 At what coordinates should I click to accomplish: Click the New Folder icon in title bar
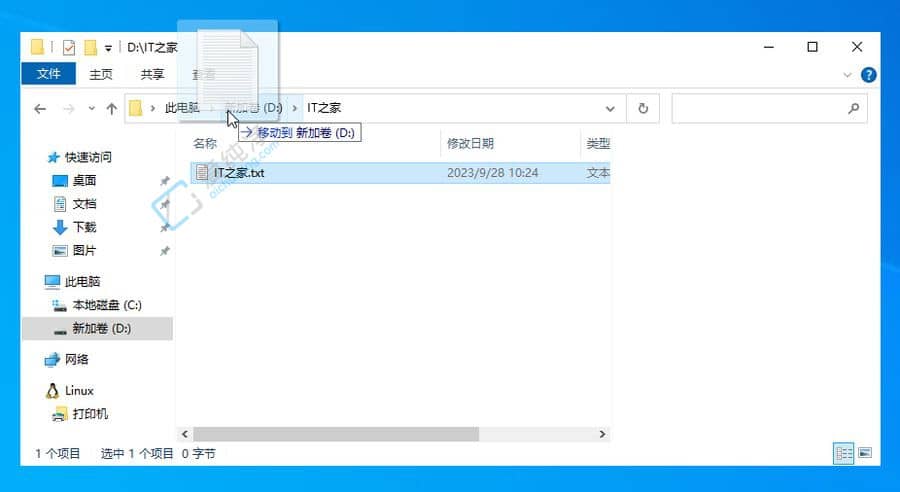point(90,47)
